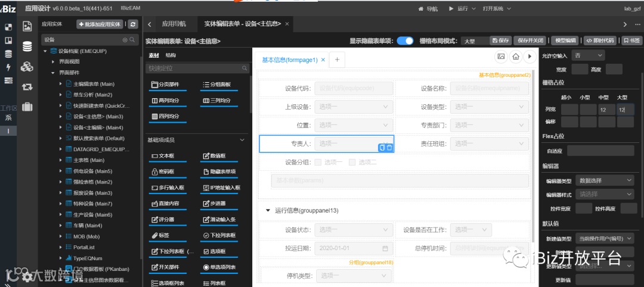Click the play preview button above the form canvas
Screen dimensions: 644x287
click(x=530, y=57)
